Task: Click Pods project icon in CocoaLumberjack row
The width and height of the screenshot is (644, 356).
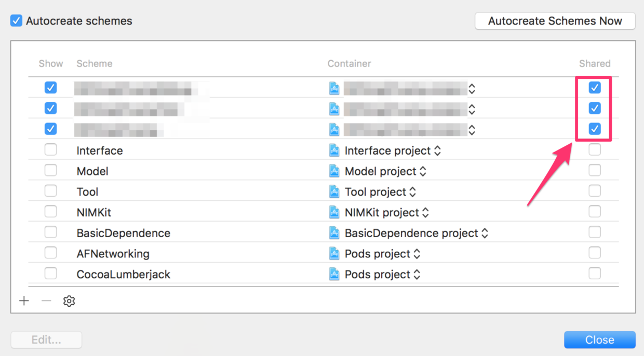Action: [x=334, y=275]
